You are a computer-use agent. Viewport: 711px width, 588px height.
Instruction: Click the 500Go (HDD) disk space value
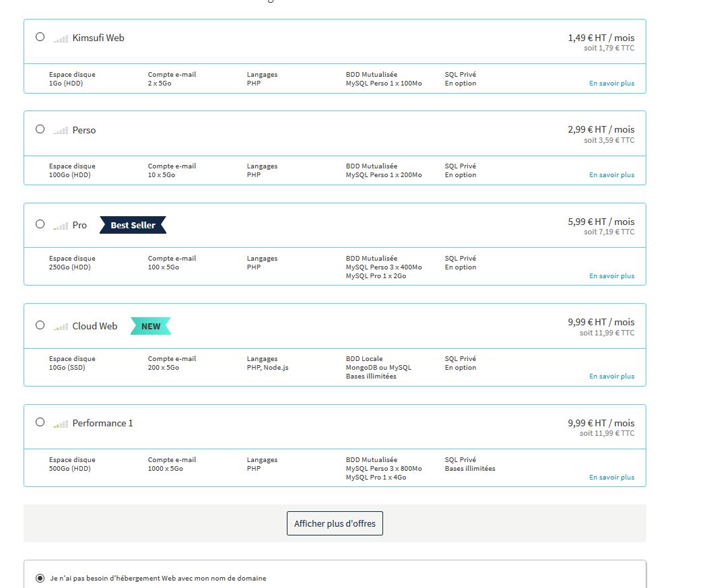pyautogui.click(x=70, y=469)
